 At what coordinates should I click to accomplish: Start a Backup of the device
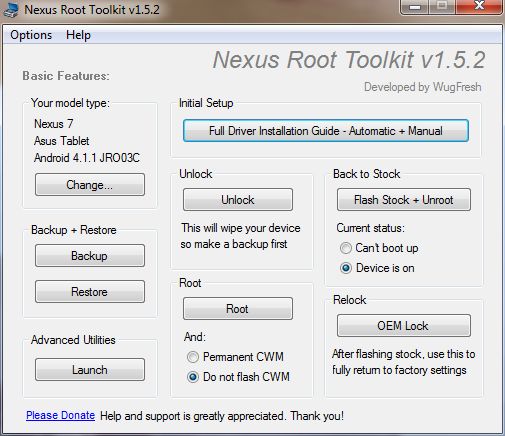point(90,256)
